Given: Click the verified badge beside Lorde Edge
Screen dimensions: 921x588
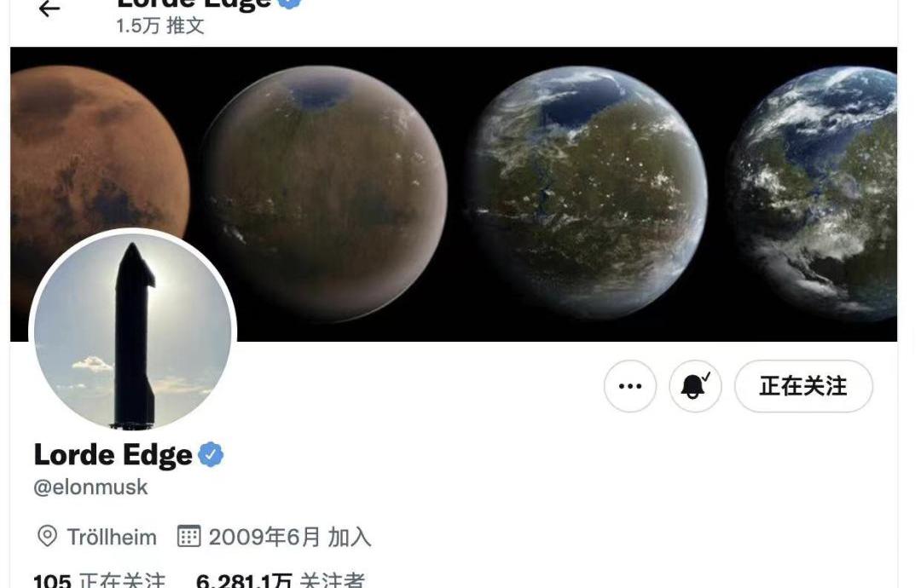Looking at the screenshot, I should coord(211,455).
